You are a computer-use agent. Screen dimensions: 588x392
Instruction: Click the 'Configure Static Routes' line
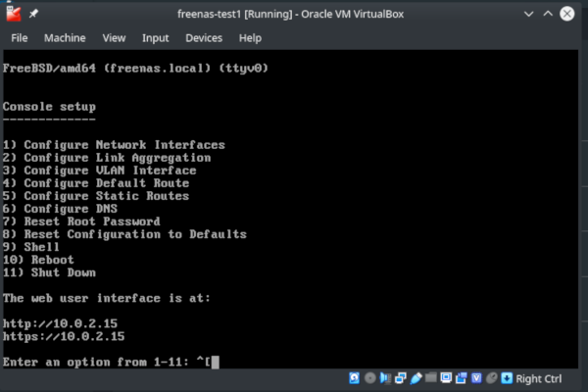[x=96, y=196]
